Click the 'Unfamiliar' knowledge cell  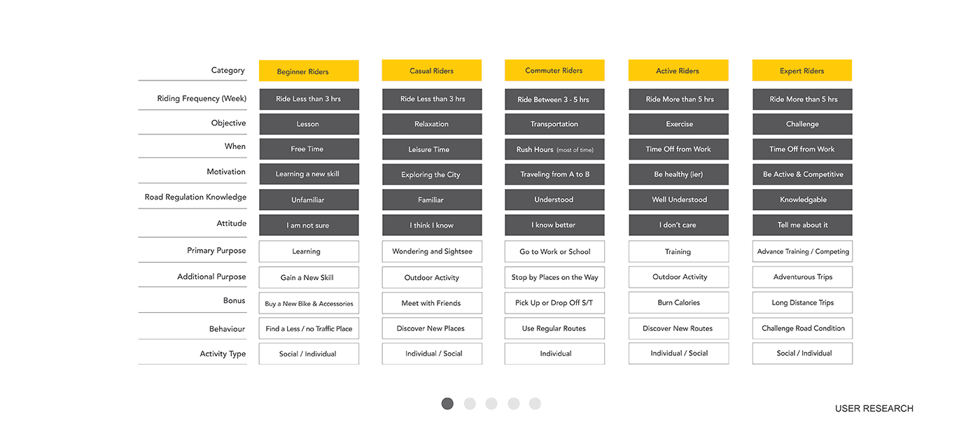tap(309, 199)
